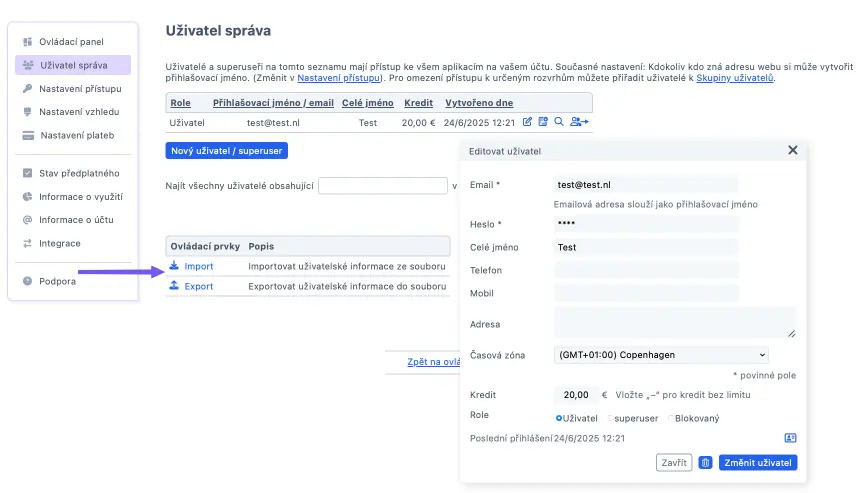
Task: Set role to Blokovaný
Action: point(671,418)
